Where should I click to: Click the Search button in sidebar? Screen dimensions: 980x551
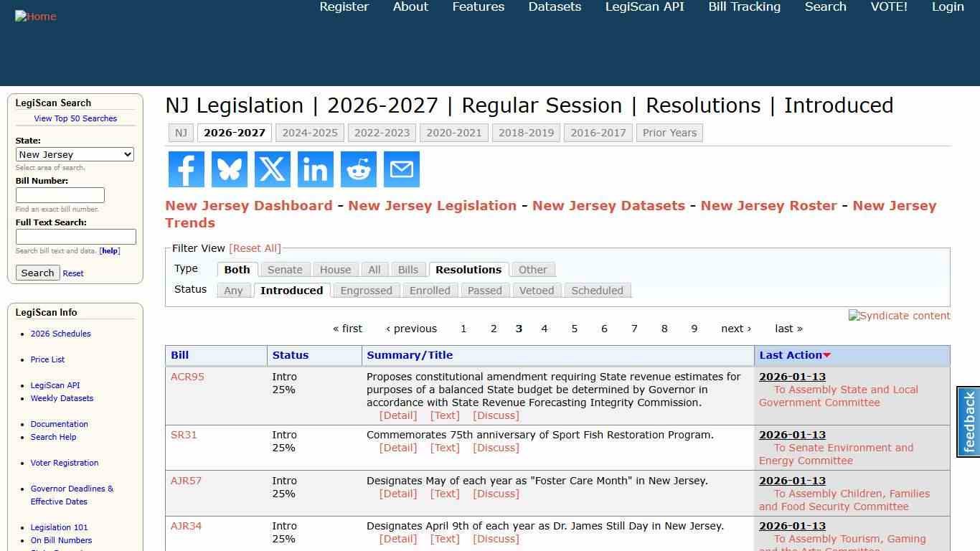click(37, 273)
